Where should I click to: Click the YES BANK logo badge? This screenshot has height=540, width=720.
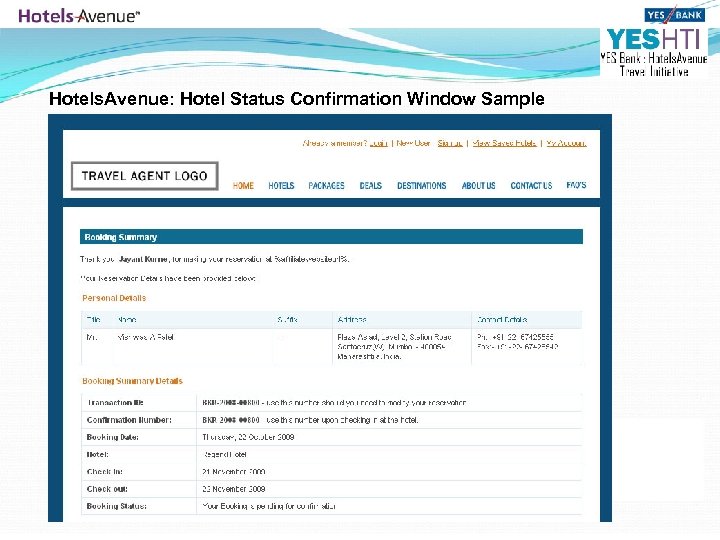point(675,14)
